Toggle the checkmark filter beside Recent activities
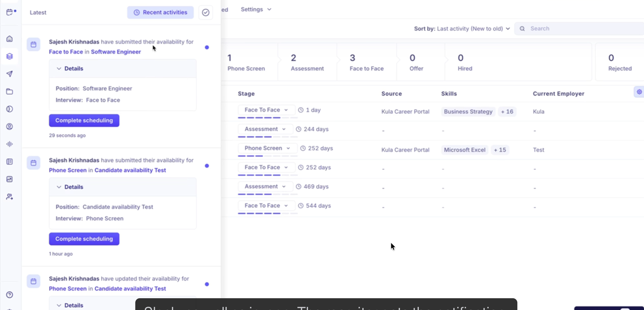Image resolution: width=644 pixels, height=310 pixels. (206, 12)
